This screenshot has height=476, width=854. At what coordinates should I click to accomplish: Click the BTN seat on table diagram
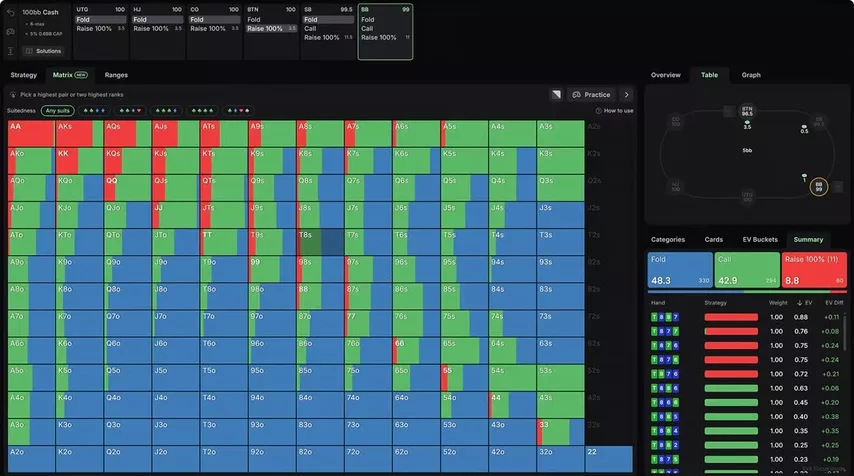click(x=747, y=111)
